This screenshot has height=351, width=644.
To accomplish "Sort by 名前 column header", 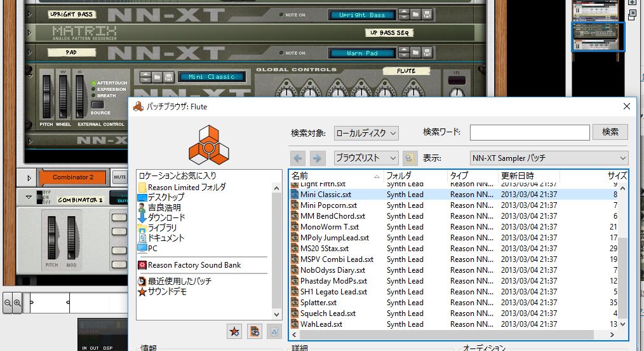I will (337, 176).
